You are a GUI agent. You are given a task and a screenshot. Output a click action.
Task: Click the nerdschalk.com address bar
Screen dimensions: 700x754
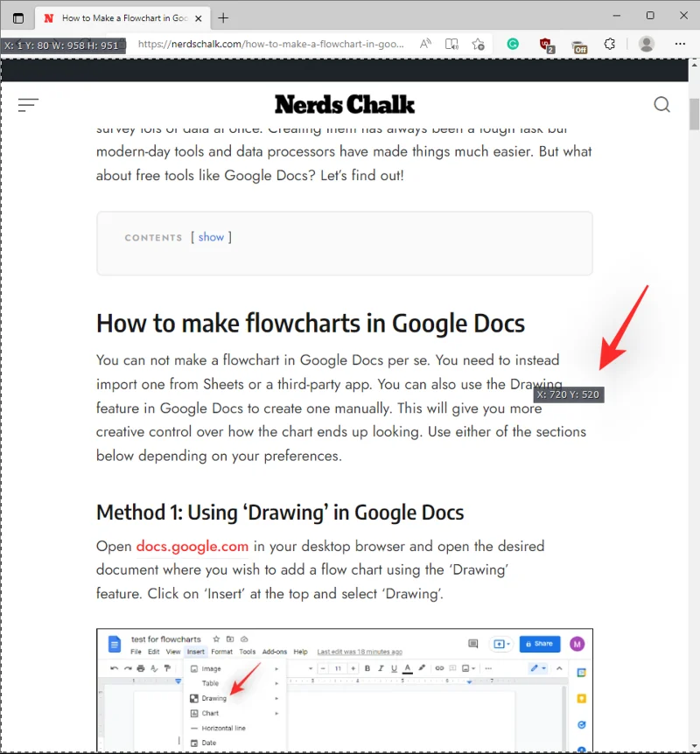271,44
